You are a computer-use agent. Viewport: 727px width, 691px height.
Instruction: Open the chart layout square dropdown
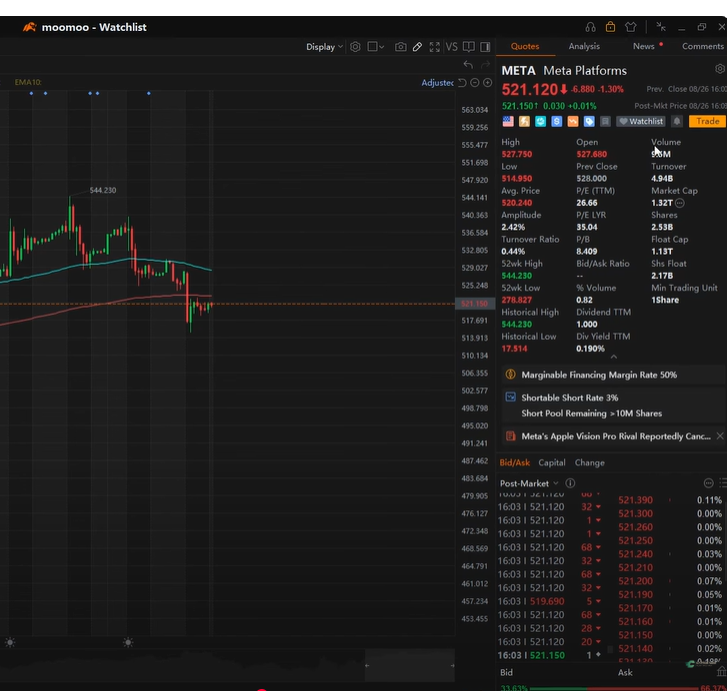coord(376,47)
